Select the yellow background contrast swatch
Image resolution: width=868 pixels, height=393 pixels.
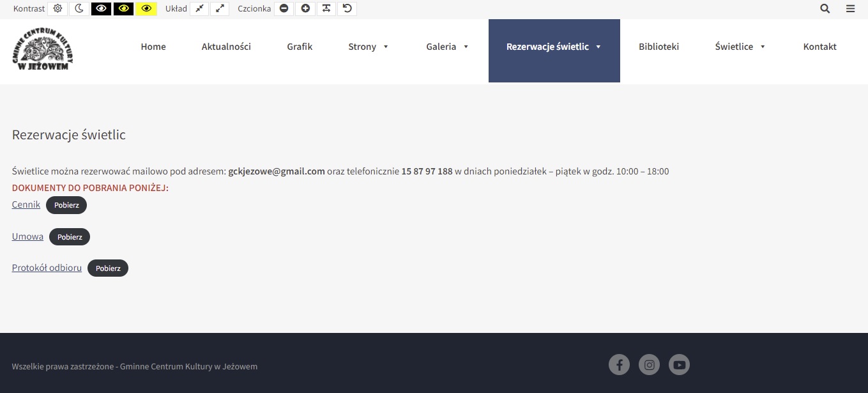(x=146, y=9)
